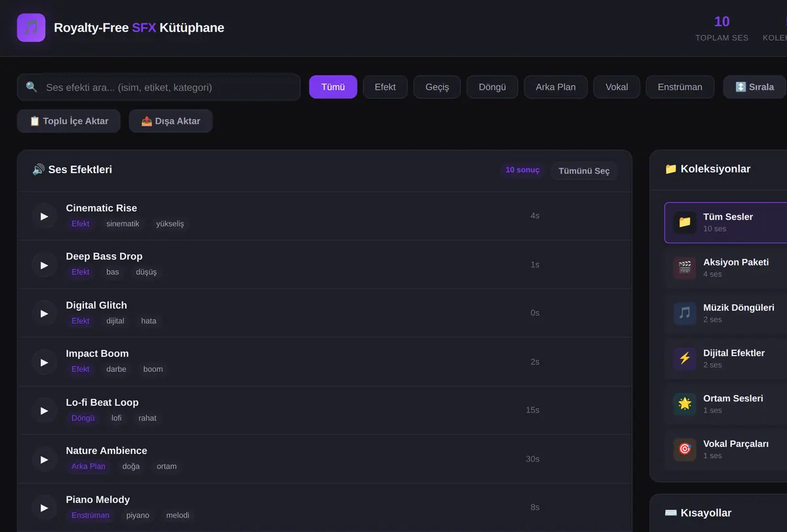
Task: Play the Lo-fi Beat Loop sound
Action: click(44, 411)
